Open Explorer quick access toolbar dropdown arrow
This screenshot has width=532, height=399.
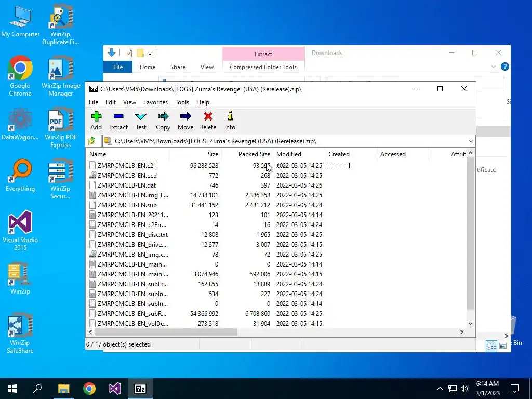click(x=150, y=54)
